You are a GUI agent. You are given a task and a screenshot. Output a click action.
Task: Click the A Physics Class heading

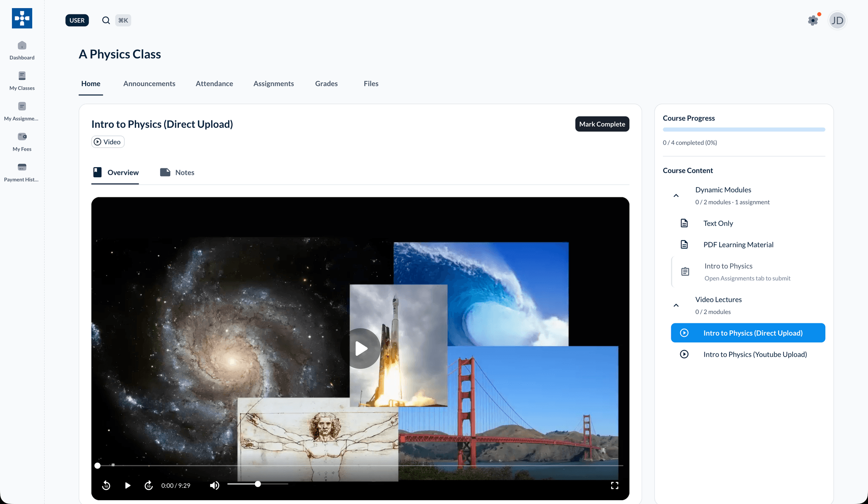(120, 54)
